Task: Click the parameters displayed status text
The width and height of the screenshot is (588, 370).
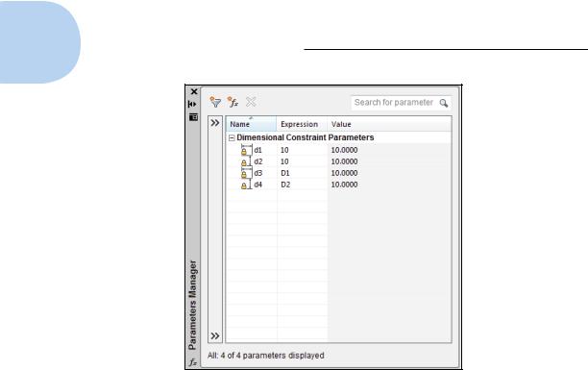Action: click(266, 356)
